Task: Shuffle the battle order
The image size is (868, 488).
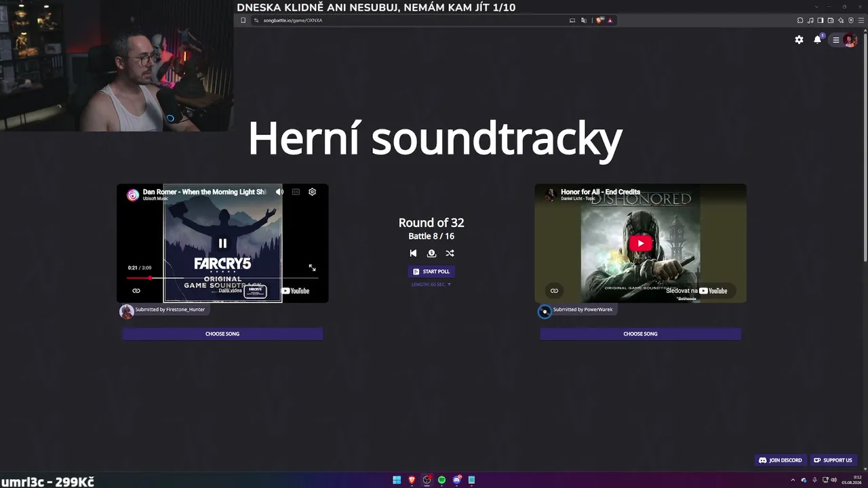Action: [450, 253]
